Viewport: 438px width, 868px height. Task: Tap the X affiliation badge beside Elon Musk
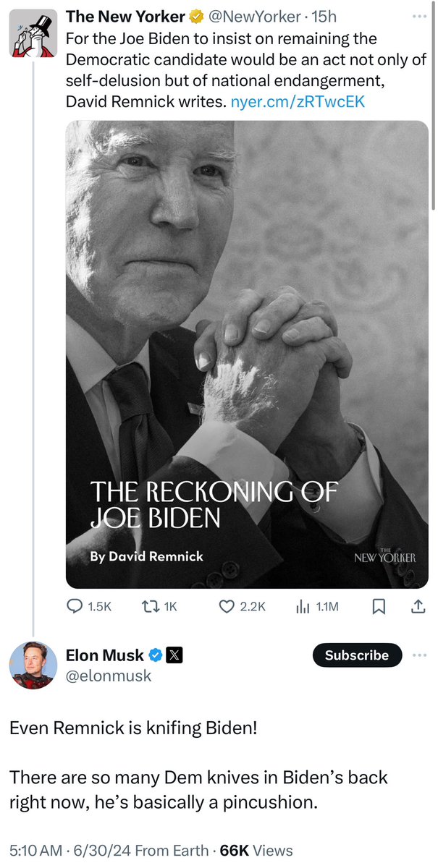(x=174, y=656)
